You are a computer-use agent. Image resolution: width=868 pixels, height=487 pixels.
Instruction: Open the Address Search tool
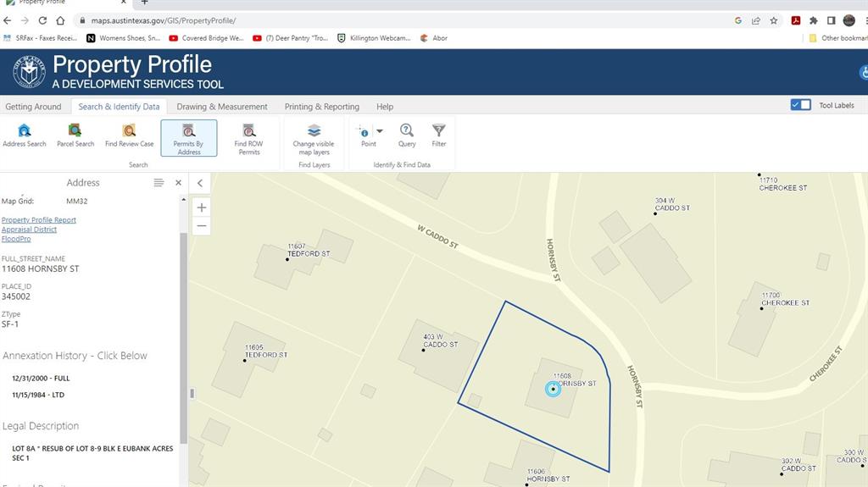(x=25, y=136)
